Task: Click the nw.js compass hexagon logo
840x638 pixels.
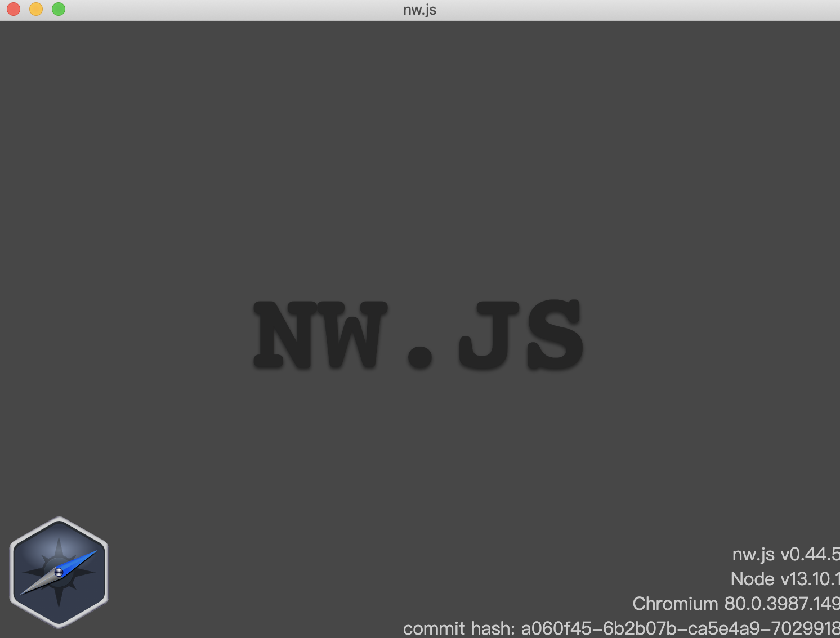Action: pyautogui.click(x=59, y=572)
